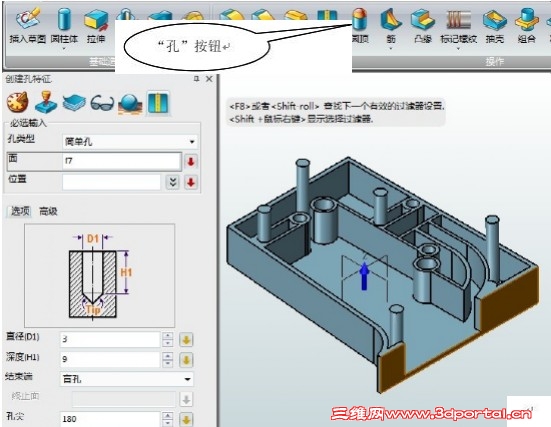The width and height of the screenshot is (551, 427).
Task: Click the palette icon in hole panel
Action: pyautogui.click(x=17, y=102)
